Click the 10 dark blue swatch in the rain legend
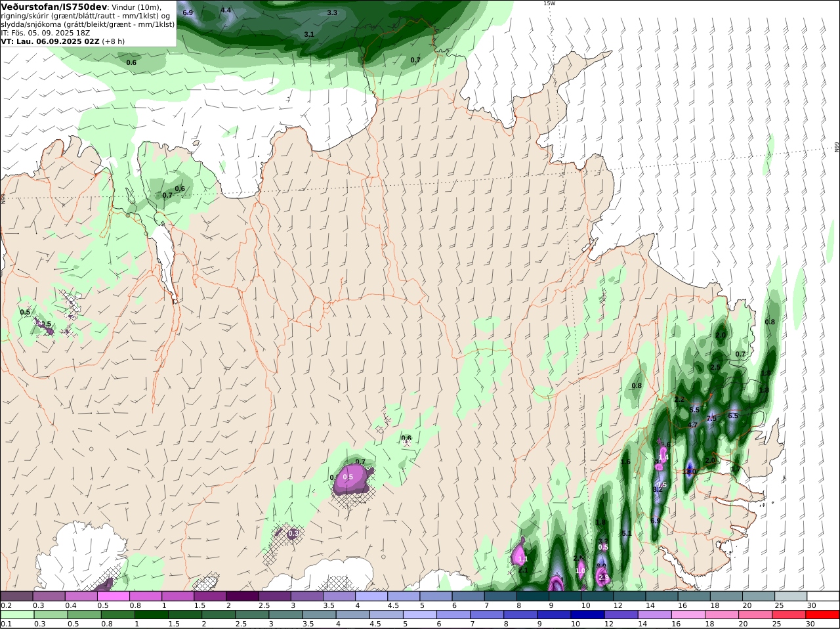The width and height of the screenshot is (840, 629). tap(588, 615)
